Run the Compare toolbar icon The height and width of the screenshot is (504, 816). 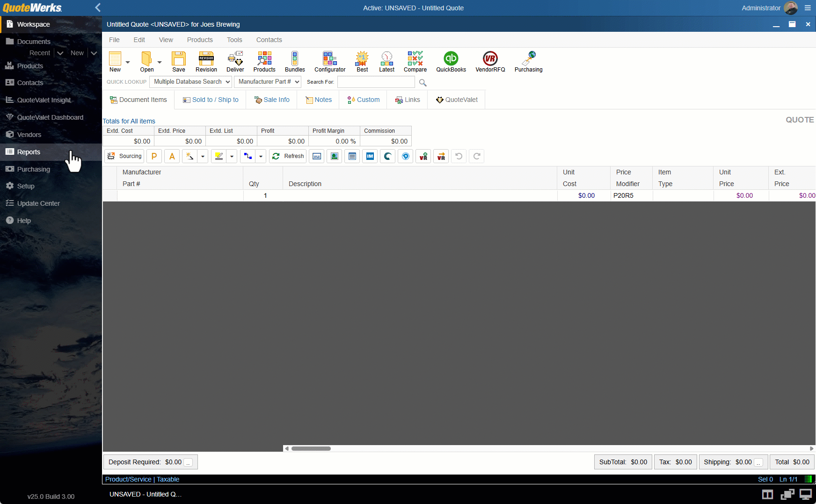point(415,60)
